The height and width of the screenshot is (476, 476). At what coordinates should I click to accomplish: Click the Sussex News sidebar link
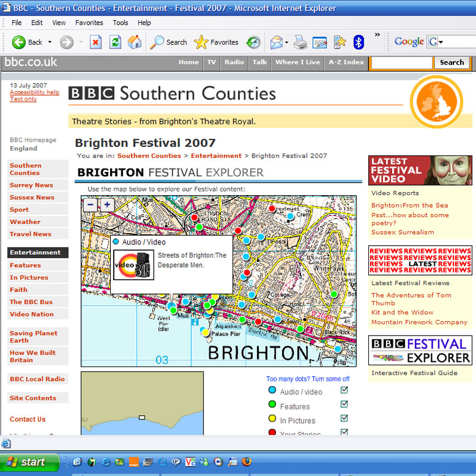tap(32, 198)
